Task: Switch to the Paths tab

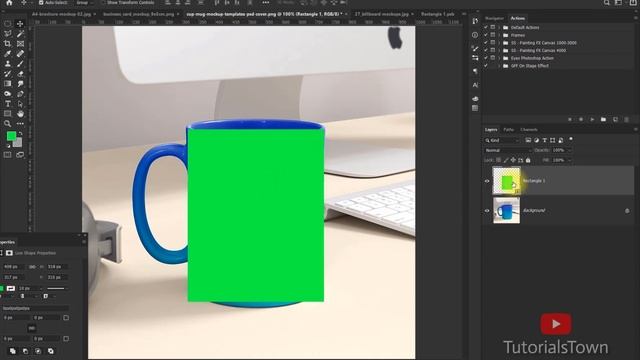Action: 509,129
